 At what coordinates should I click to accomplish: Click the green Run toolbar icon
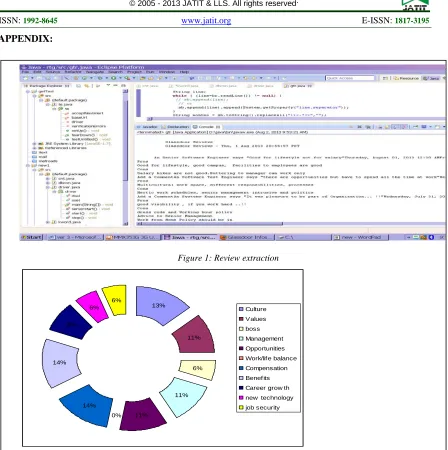(114, 78)
